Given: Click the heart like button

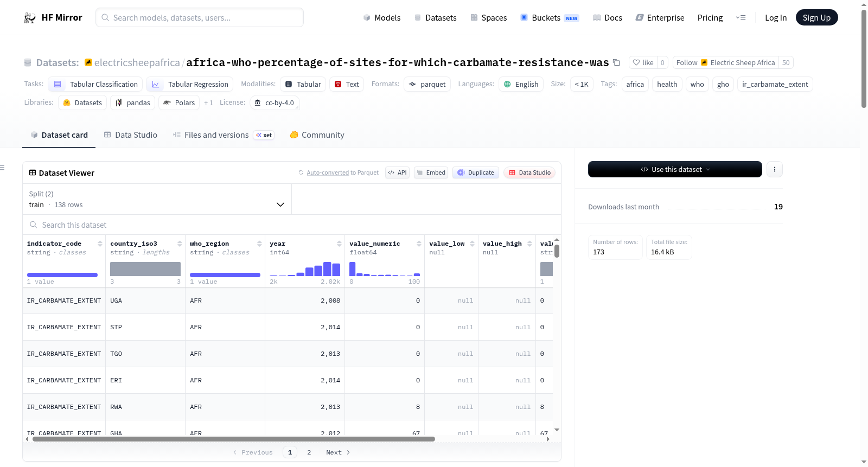Looking at the screenshot, I should [643, 62].
